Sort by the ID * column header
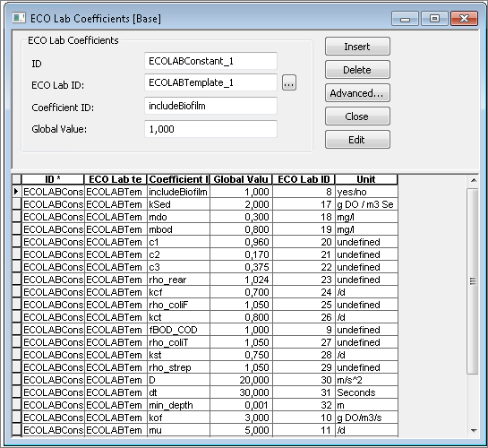This screenshot has height=448, width=488. click(53, 179)
